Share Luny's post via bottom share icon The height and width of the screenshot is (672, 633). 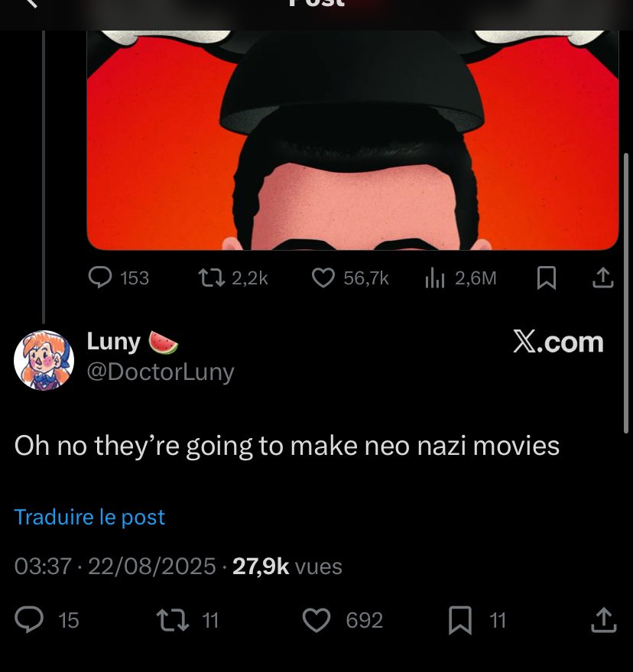click(x=603, y=620)
